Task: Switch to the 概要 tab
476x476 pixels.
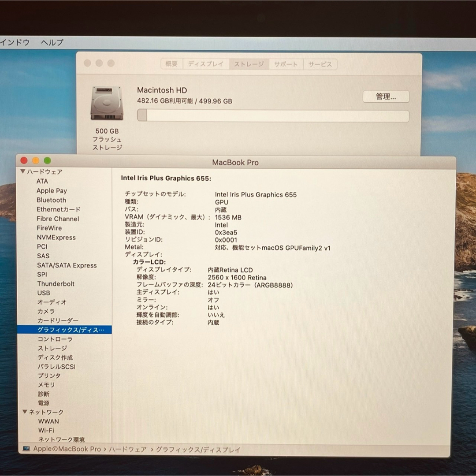Action: (171, 64)
